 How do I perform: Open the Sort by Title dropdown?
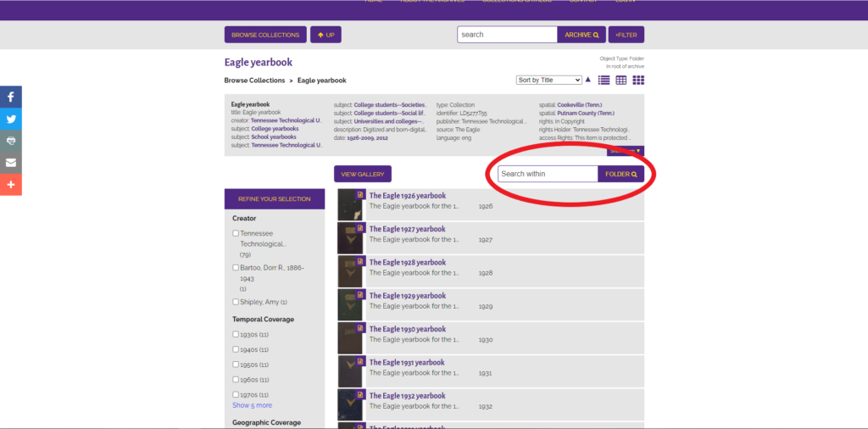click(x=548, y=80)
